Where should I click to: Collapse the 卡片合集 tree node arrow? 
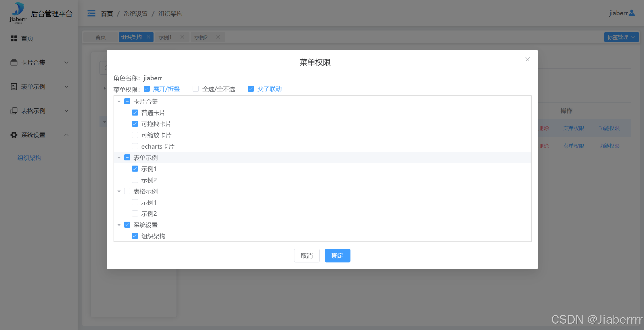pyautogui.click(x=119, y=101)
